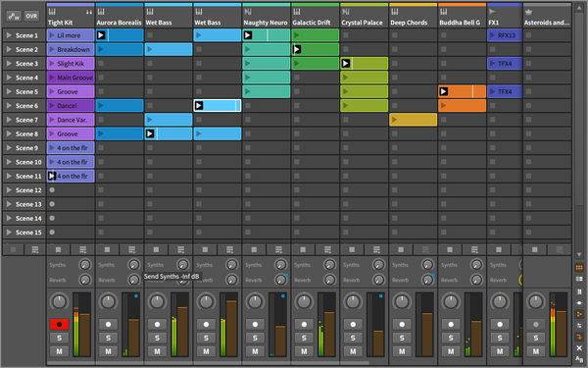Toggle the sliders icon in right sidebar
588x368 pixels.
click(579, 326)
